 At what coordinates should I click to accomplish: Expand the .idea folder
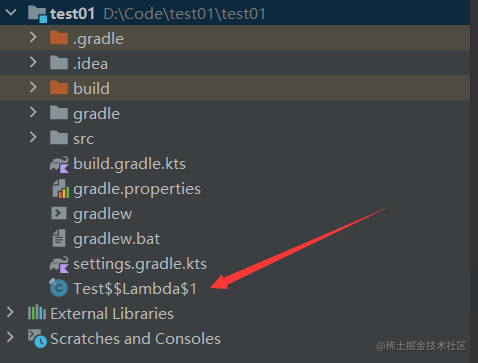click(33, 62)
